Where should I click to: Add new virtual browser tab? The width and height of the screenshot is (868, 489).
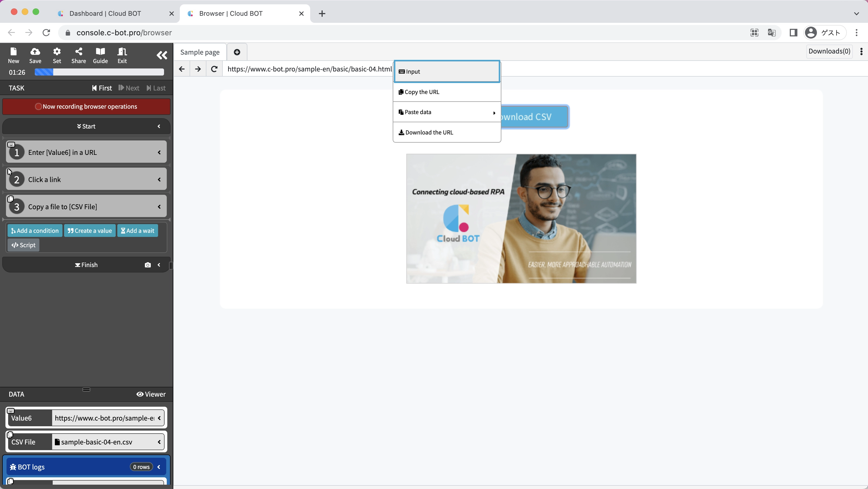(x=237, y=52)
